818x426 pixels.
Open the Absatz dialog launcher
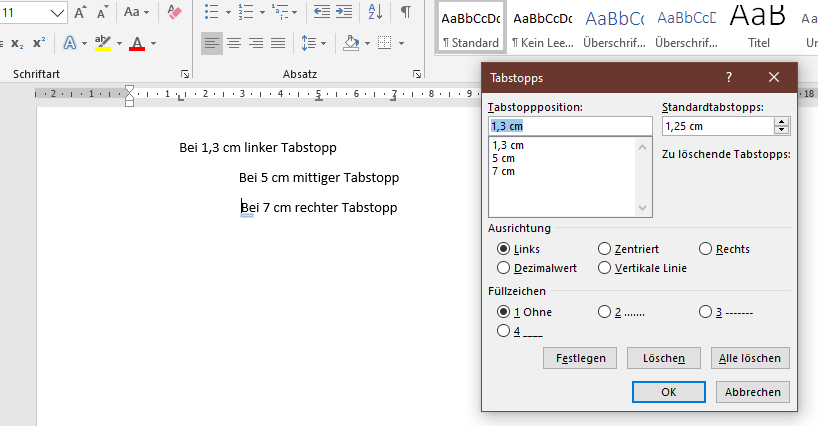(x=416, y=74)
